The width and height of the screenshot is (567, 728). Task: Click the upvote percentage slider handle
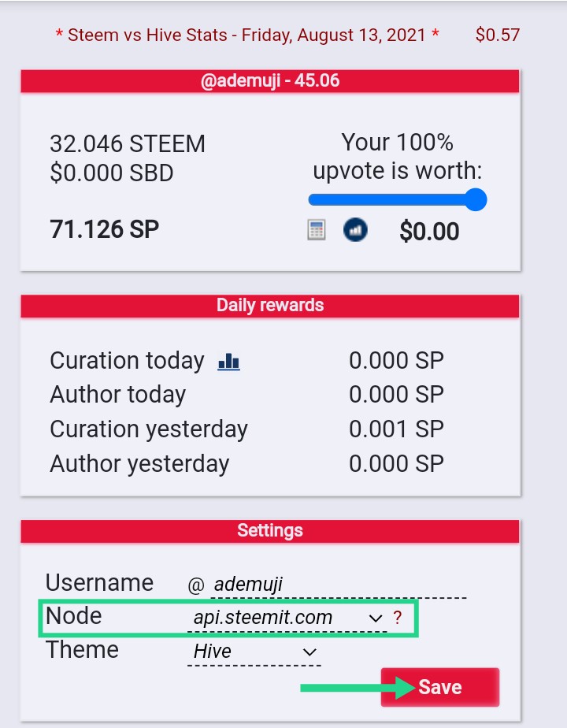pos(476,199)
